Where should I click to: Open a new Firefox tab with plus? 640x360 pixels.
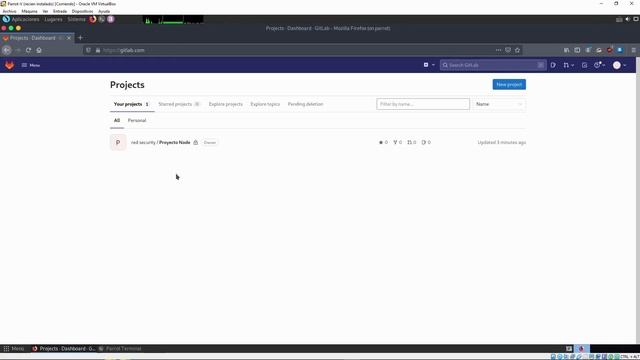tap(80, 38)
